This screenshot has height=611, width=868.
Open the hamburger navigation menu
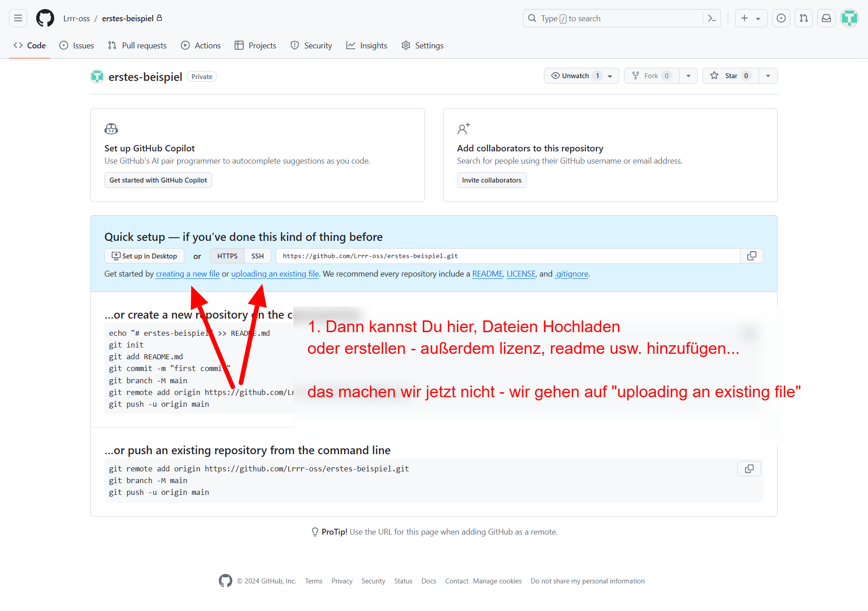(18, 18)
